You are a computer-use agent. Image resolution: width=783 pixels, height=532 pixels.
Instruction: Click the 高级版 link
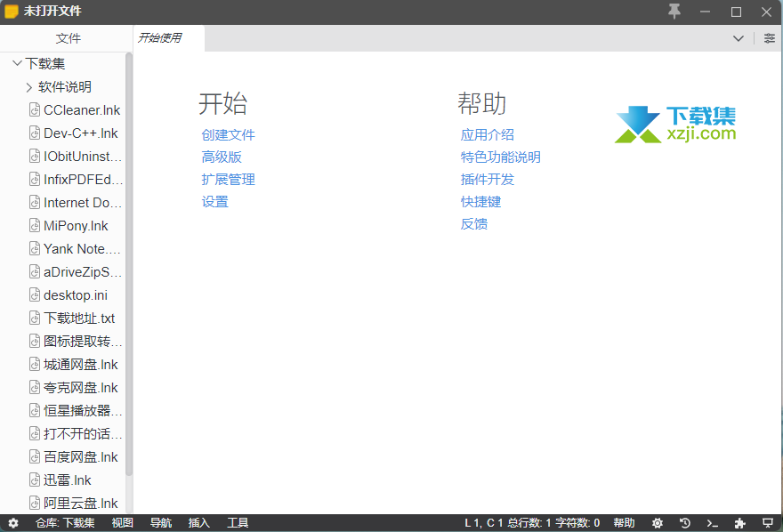click(222, 157)
